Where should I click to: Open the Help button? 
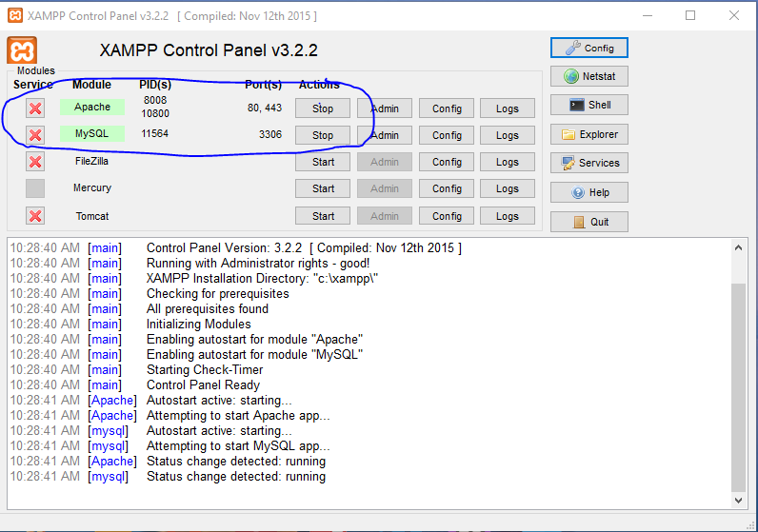tap(589, 192)
